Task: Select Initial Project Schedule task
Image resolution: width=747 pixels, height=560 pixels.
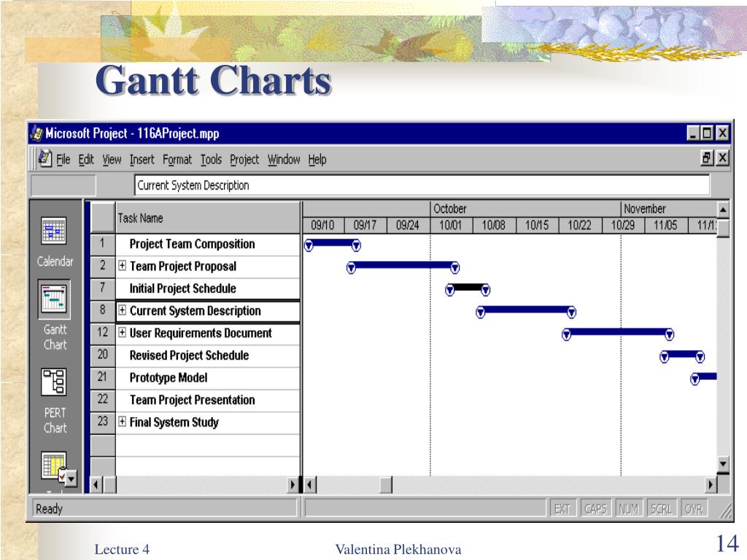Action: pos(183,289)
